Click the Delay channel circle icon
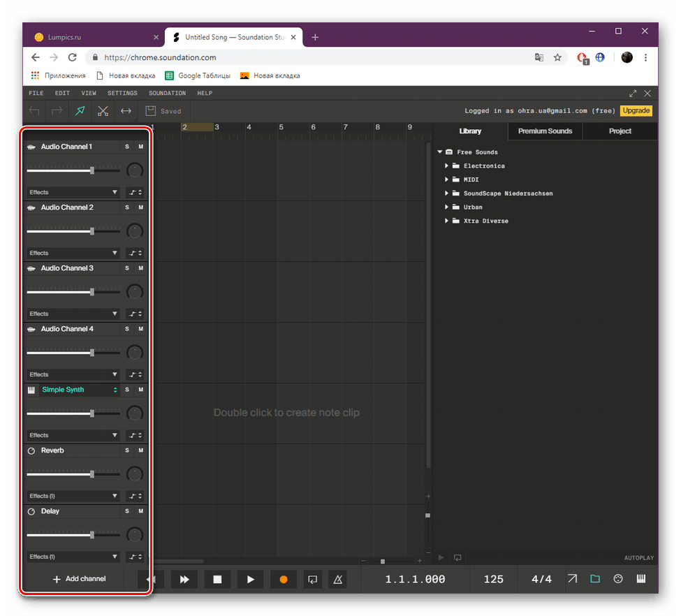 click(x=31, y=512)
